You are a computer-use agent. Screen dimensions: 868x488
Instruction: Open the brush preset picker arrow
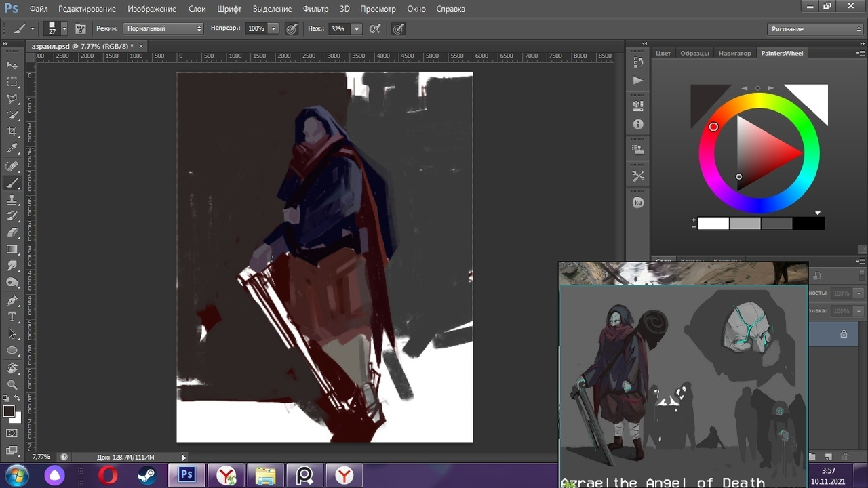64,28
